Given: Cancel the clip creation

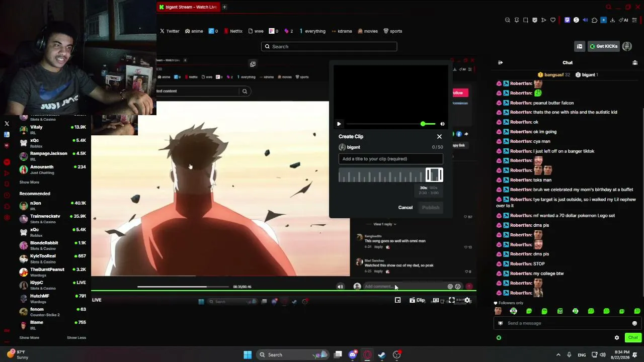Looking at the screenshot, I should 406,208.
